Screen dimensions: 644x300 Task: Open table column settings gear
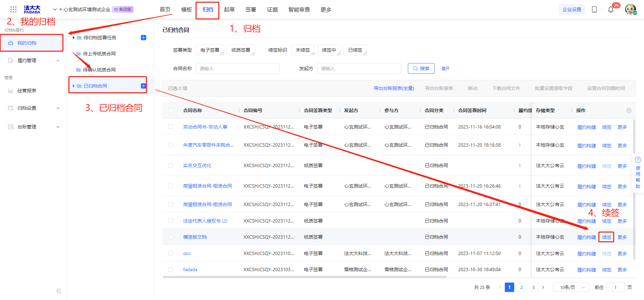(629, 110)
